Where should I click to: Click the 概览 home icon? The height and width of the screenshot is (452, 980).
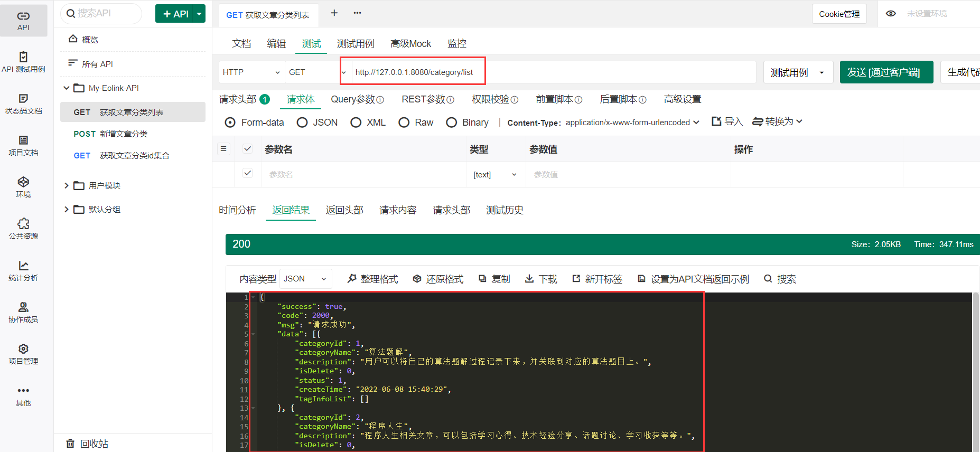(x=73, y=39)
